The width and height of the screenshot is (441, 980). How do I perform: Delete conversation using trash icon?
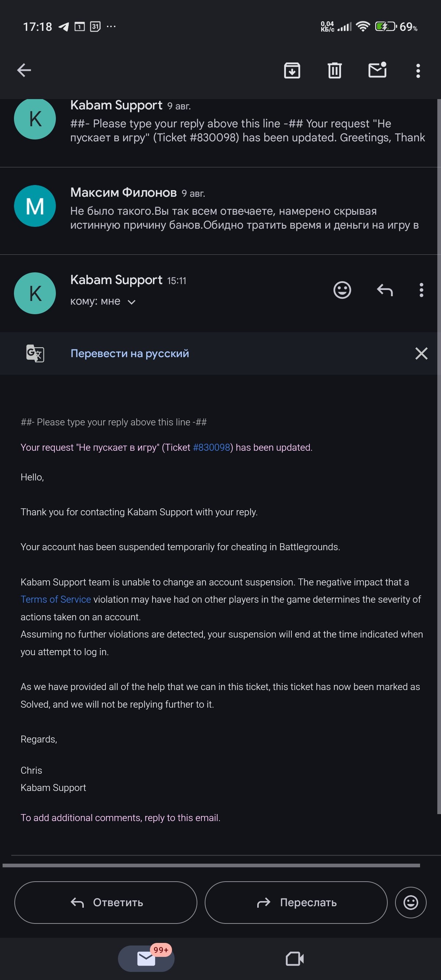[335, 70]
